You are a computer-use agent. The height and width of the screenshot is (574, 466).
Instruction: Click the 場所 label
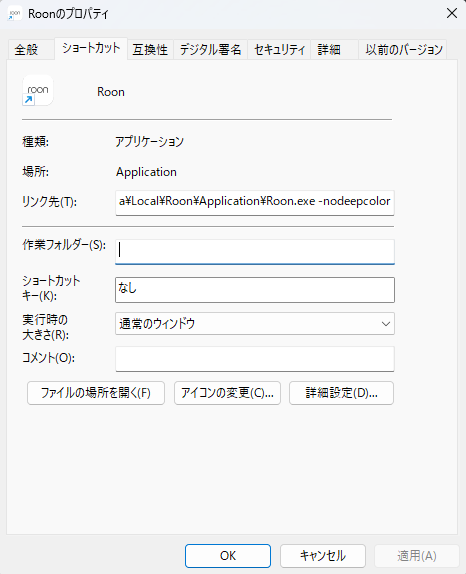point(36,172)
